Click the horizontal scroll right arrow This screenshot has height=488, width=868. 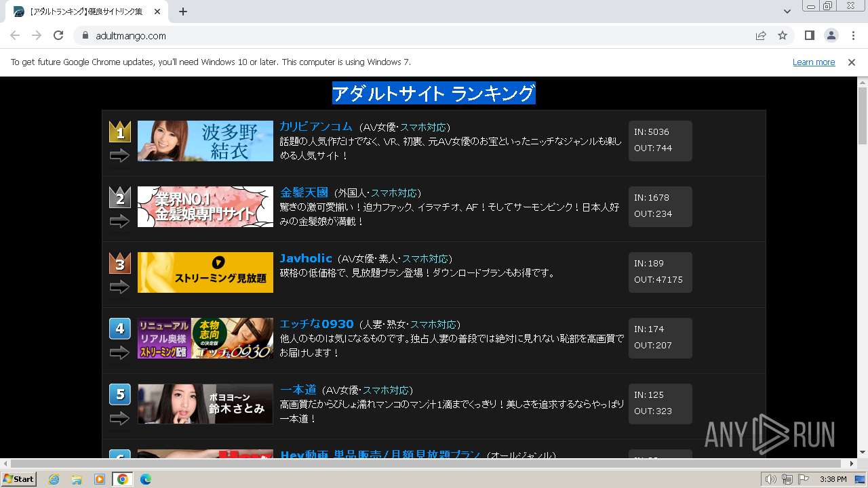pos(852,464)
